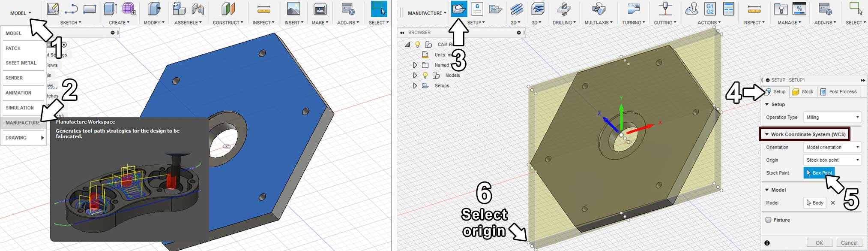Viewport: 868px width, 251px height.
Task: Click OK in the Setup dialog
Action: pyautogui.click(x=819, y=243)
